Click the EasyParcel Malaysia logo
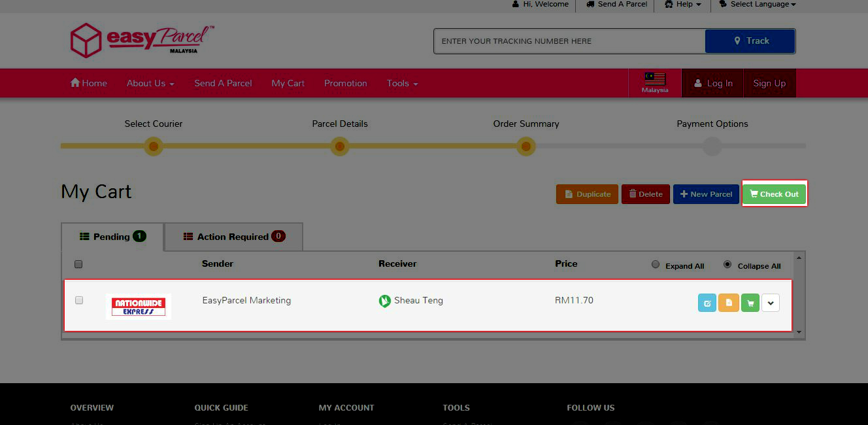 coord(142,41)
